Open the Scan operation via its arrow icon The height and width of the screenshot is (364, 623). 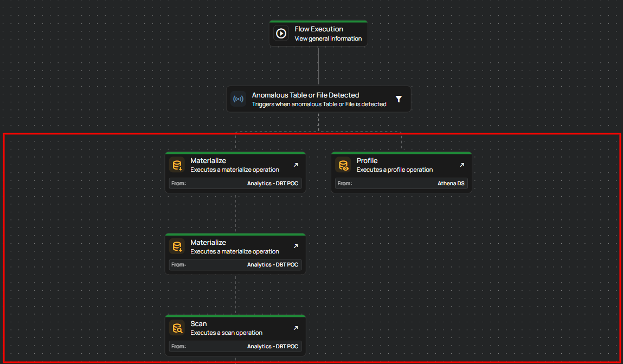coord(296,328)
